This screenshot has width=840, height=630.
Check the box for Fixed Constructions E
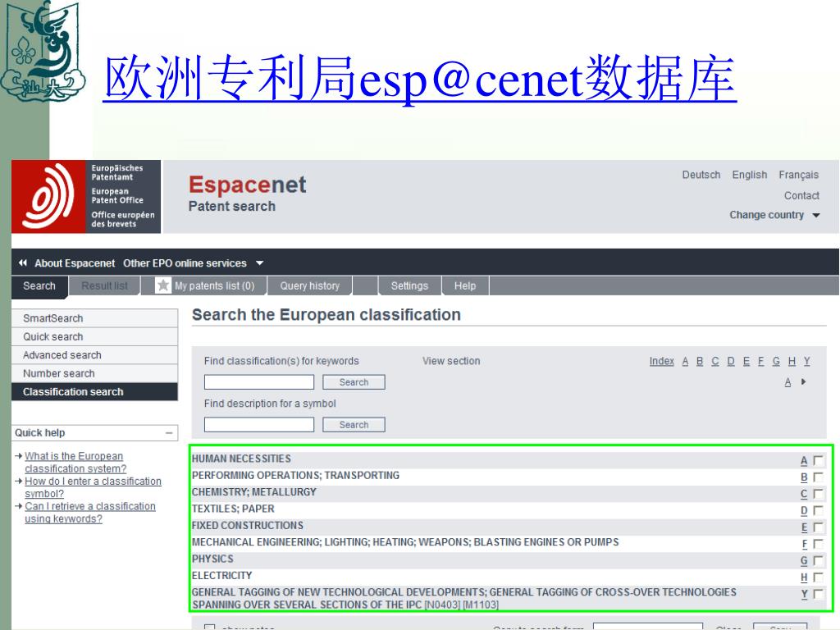point(819,527)
